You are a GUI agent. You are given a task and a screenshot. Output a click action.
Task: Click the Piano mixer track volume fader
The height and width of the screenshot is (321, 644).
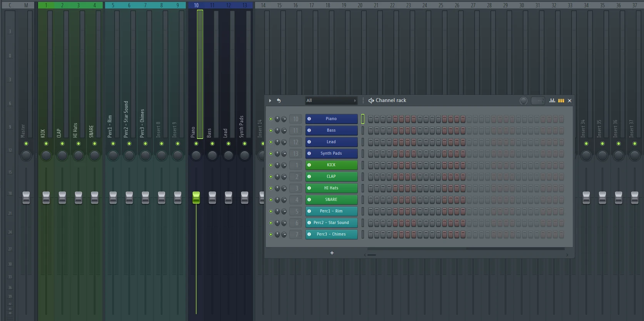196,197
